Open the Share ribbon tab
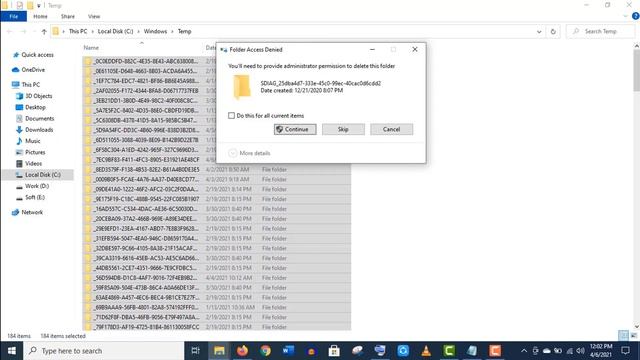 (68, 16)
